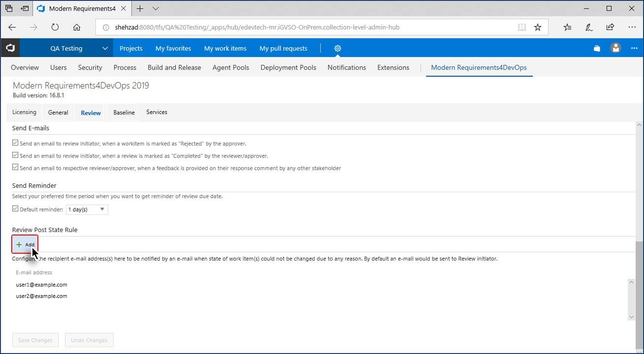Image resolution: width=644 pixels, height=354 pixels.
Task: Click the Save Changes button
Action: 35,340
